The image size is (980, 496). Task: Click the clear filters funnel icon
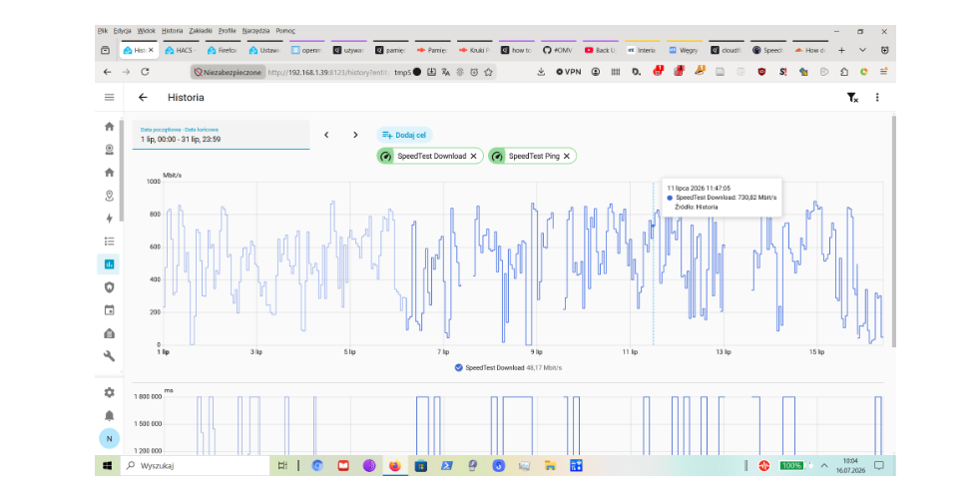[x=852, y=98]
